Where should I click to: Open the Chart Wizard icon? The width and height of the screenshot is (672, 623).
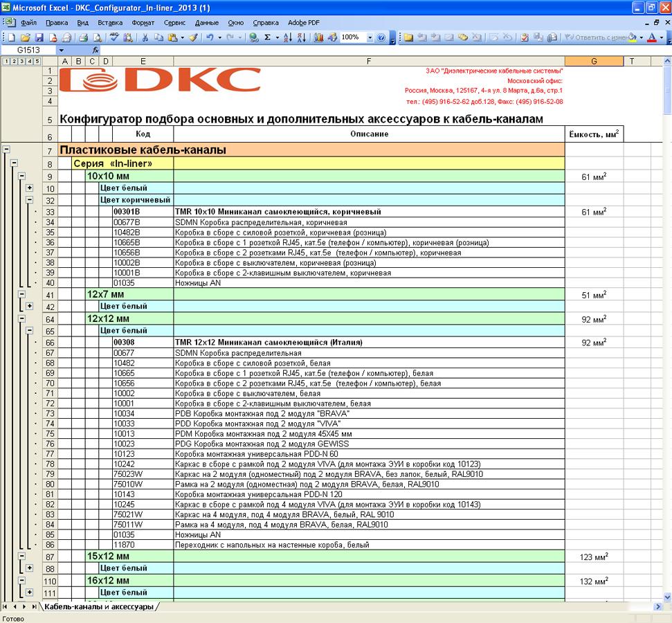(x=318, y=37)
